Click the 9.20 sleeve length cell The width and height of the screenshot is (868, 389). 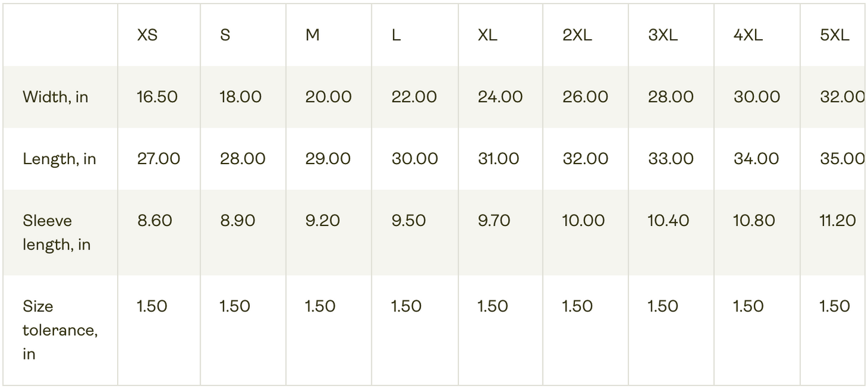click(322, 221)
